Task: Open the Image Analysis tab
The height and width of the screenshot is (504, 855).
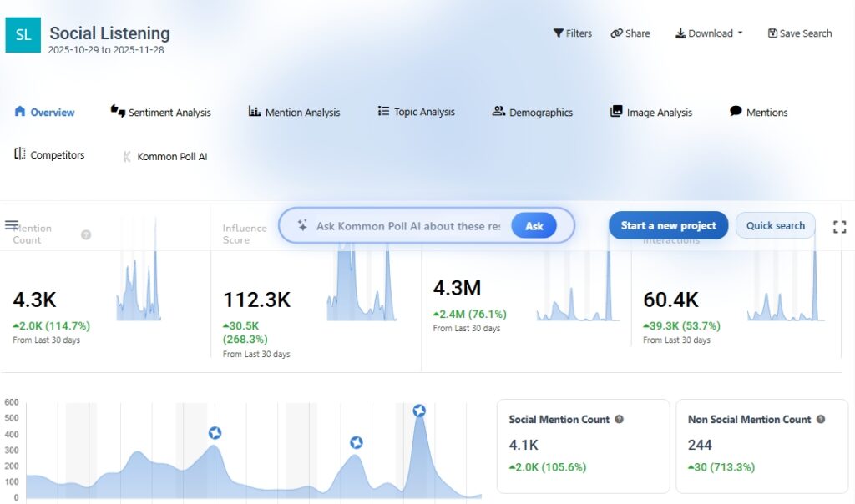Action: click(x=651, y=113)
